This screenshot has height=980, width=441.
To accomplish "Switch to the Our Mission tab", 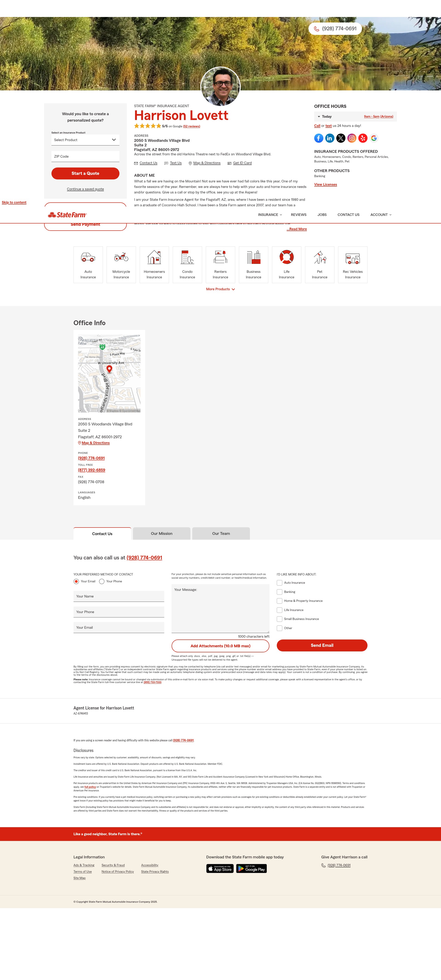I will tap(161, 534).
